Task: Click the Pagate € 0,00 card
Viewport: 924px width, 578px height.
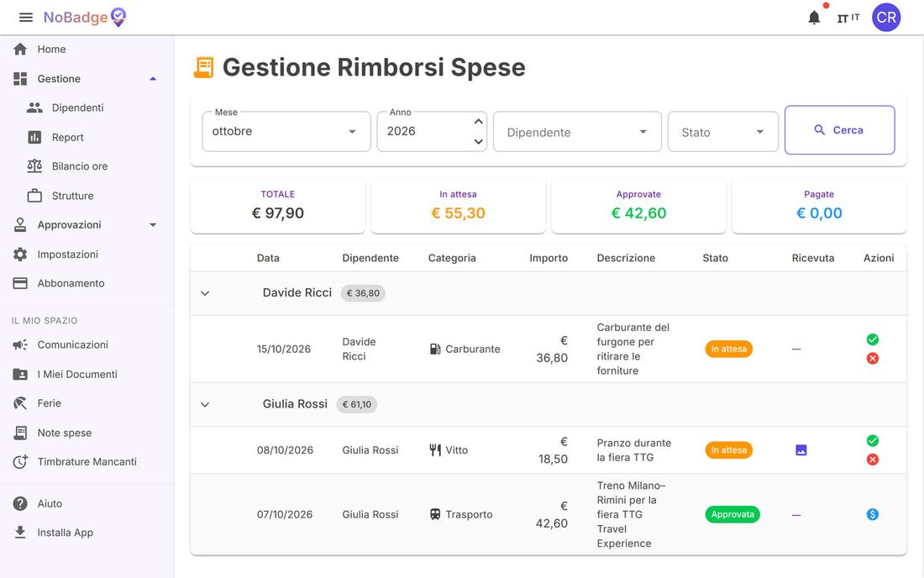Action: [819, 206]
